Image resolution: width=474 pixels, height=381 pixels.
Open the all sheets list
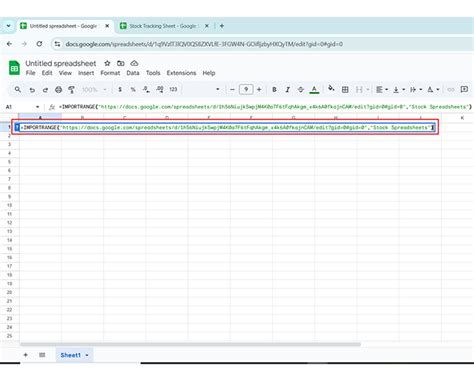pos(42,355)
